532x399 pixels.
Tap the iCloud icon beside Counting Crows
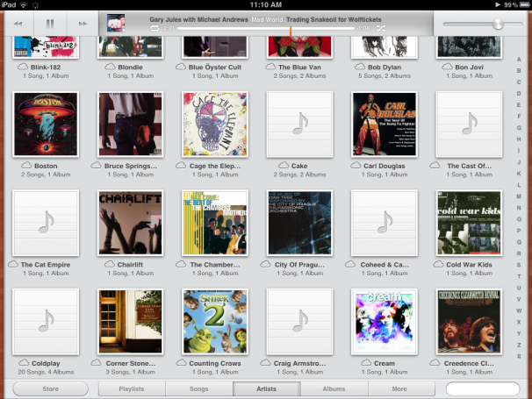(x=182, y=362)
